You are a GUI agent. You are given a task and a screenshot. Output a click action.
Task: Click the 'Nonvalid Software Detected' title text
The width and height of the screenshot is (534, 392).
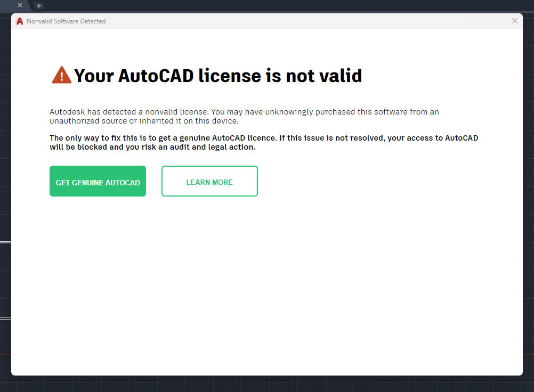pyautogui.click(x=66, y=21)
